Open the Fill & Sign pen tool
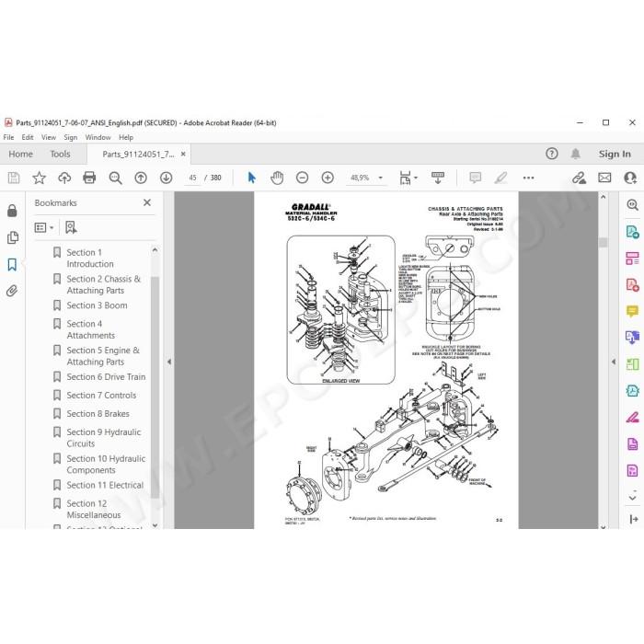 pos(633,418)
